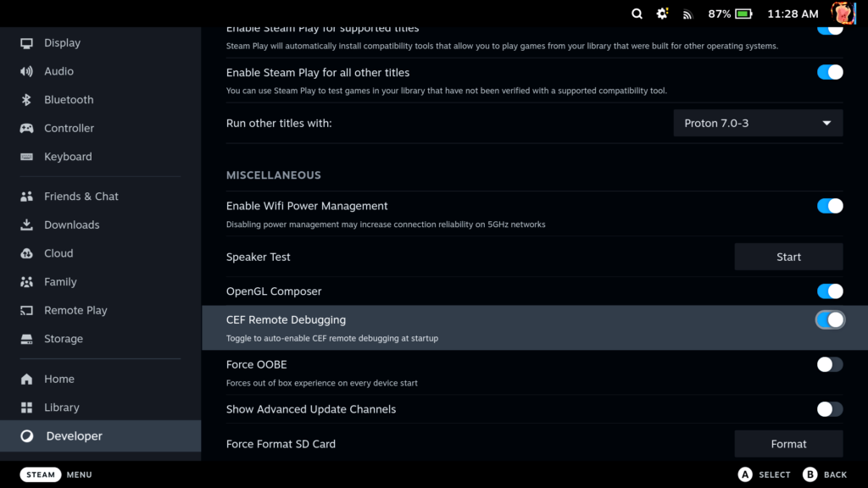Click the Format SD Card button

(x=787, y=443)
